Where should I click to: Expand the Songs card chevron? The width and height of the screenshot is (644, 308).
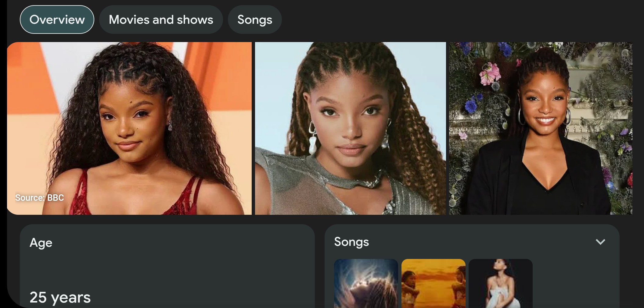pyautogui.click(x=600, y=242)
